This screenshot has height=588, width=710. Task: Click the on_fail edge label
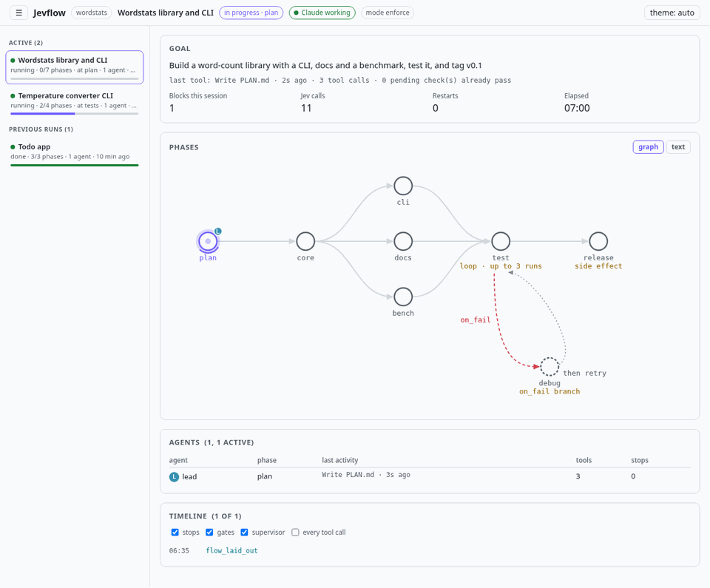coord(476,320)
